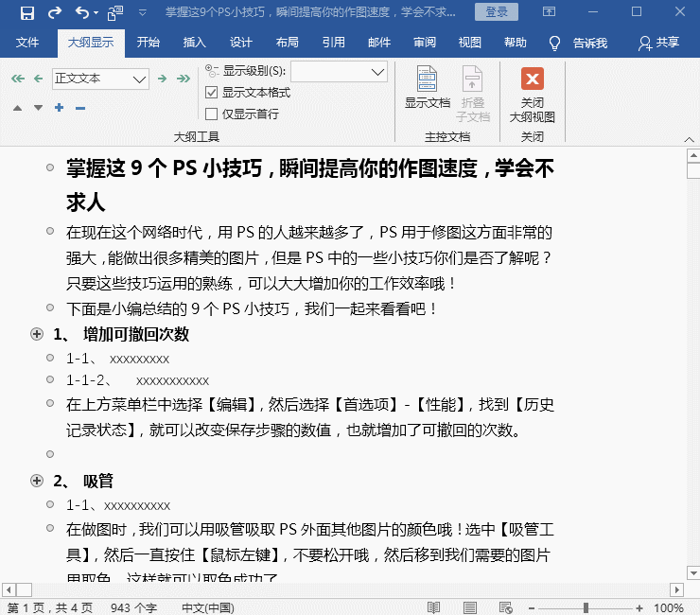The image size is (700, 615).
Task: Move outline item up with the up triangle
Action: pos(17,108)
